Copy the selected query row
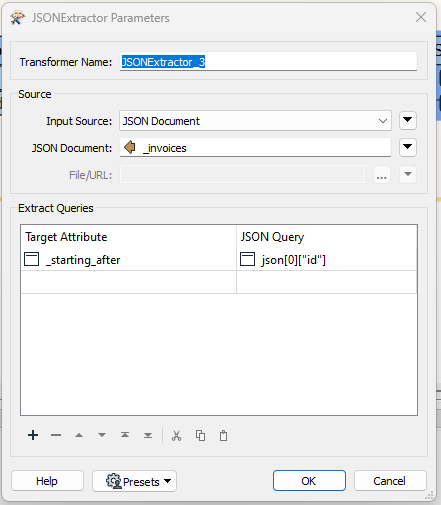Viewport: 441px width, 505px height. (x=200, y=435)
